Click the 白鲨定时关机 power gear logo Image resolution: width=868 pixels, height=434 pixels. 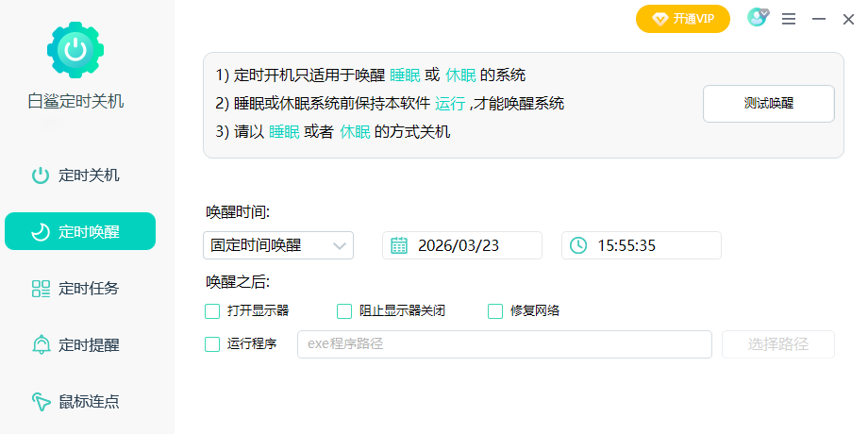[x=75, y=49]
